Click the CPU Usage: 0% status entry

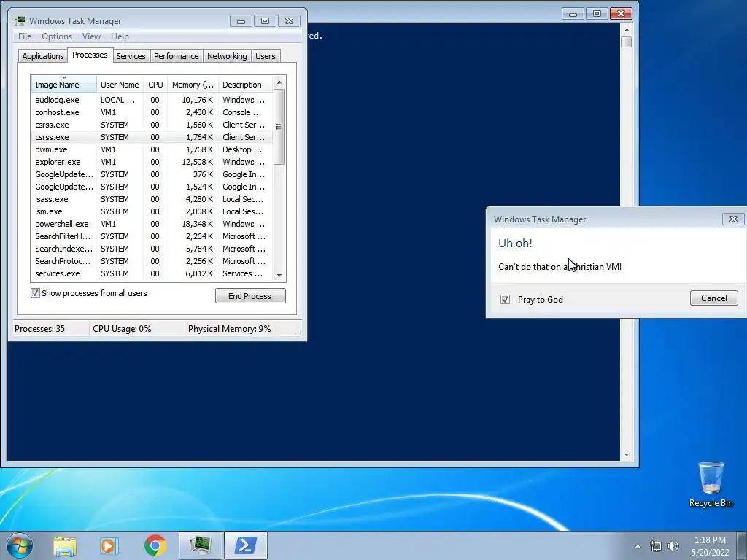(136, 329)
